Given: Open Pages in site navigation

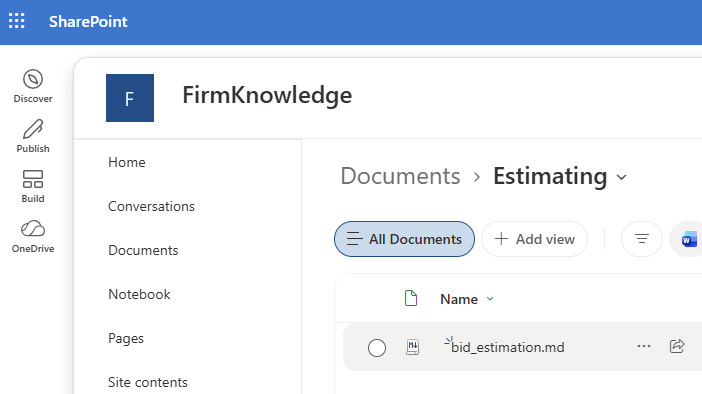Looking at the screenshot, I should tap(126, 338).
